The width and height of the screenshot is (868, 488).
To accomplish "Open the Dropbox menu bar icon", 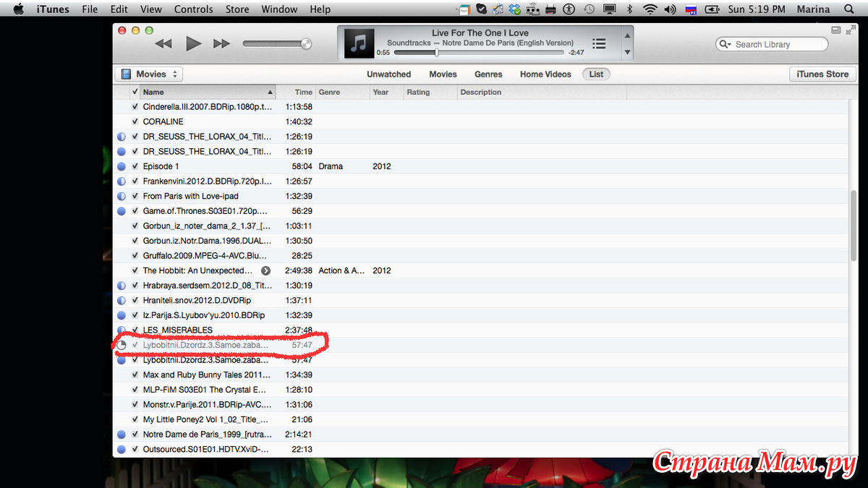I will [x=515, y=9].
